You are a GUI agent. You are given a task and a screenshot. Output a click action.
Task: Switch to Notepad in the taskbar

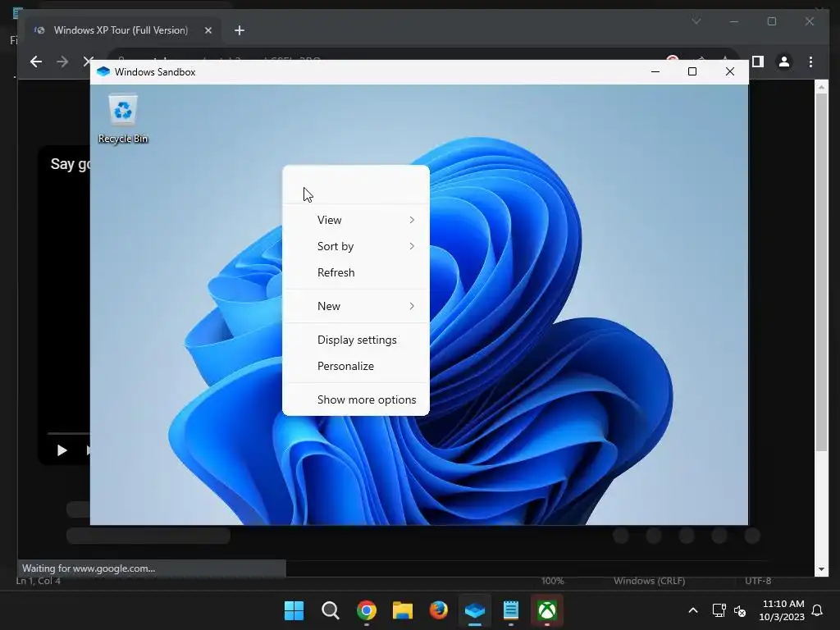click(x=511, y=610)
